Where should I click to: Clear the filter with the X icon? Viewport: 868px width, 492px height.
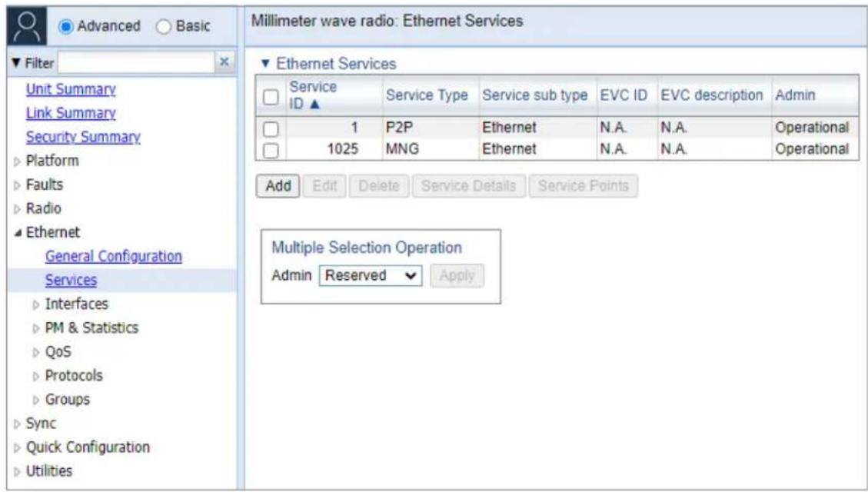[x=224, y=62]
